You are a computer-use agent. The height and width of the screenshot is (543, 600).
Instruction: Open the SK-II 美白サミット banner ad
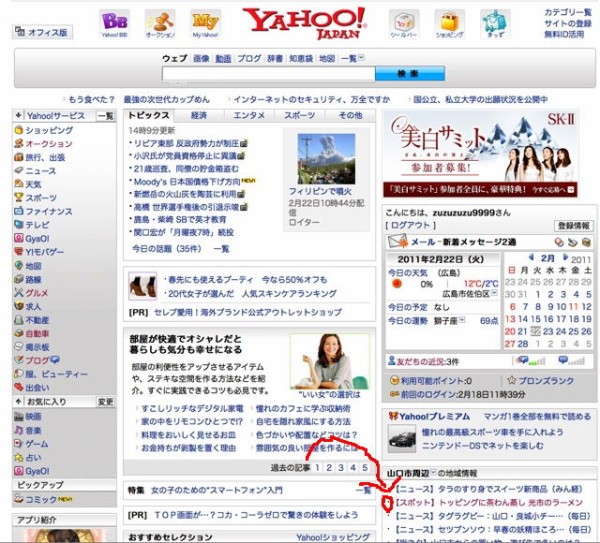pos(481,154)
